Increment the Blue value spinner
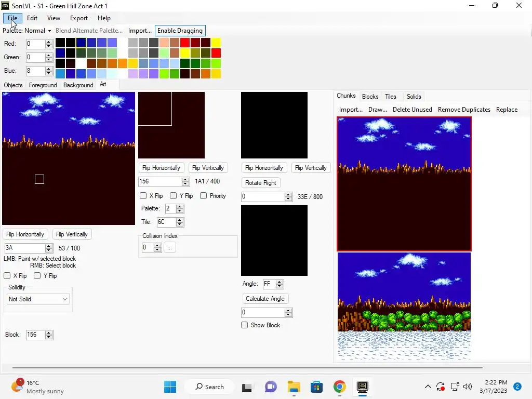This screenshot has height=399, width=532. pos(49,69)
